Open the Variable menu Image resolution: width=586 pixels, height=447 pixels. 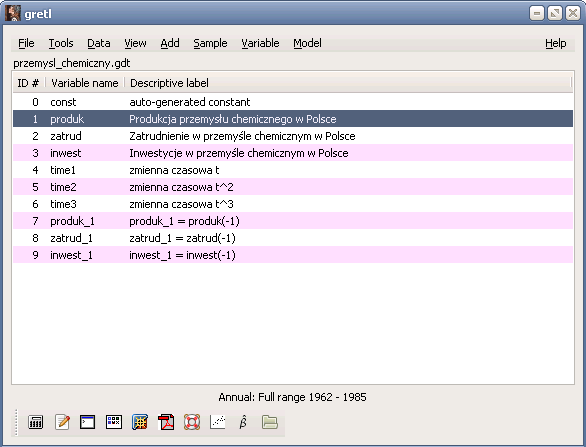click(x=260, y=43)
